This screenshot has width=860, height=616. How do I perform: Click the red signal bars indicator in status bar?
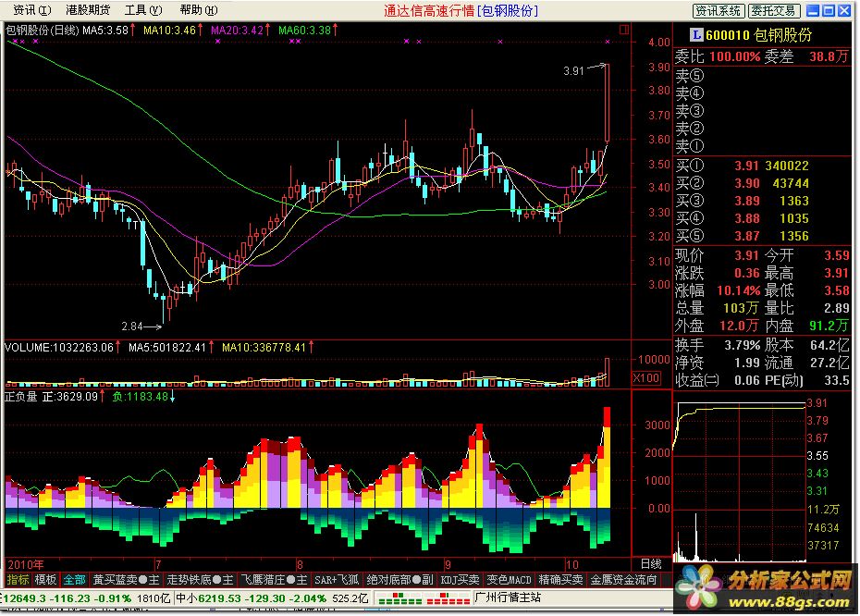pyautogui.click(x=448, y=598)
